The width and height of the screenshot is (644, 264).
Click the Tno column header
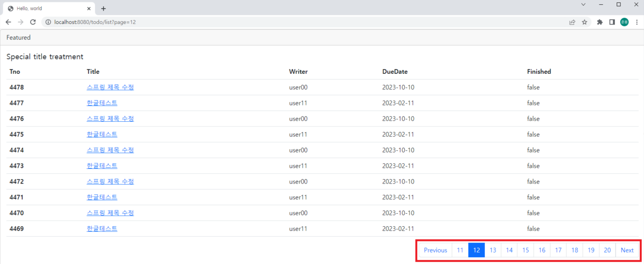click(x=15, y=71)
